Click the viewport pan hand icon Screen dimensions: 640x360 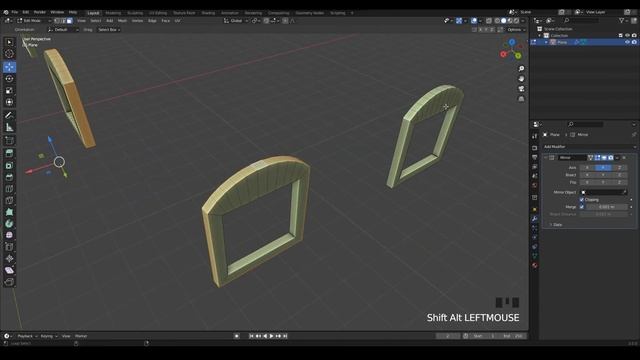[x=521, y=79]
